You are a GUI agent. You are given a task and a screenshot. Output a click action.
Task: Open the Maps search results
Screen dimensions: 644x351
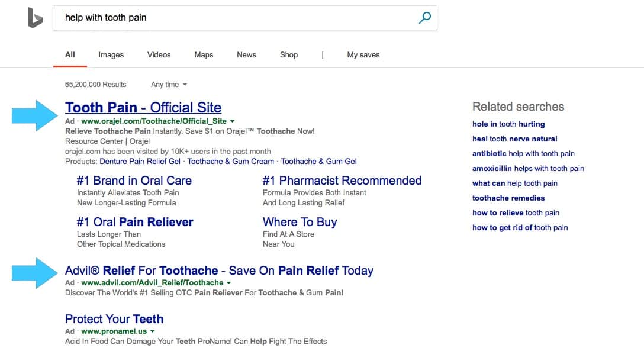click(203, 54)
